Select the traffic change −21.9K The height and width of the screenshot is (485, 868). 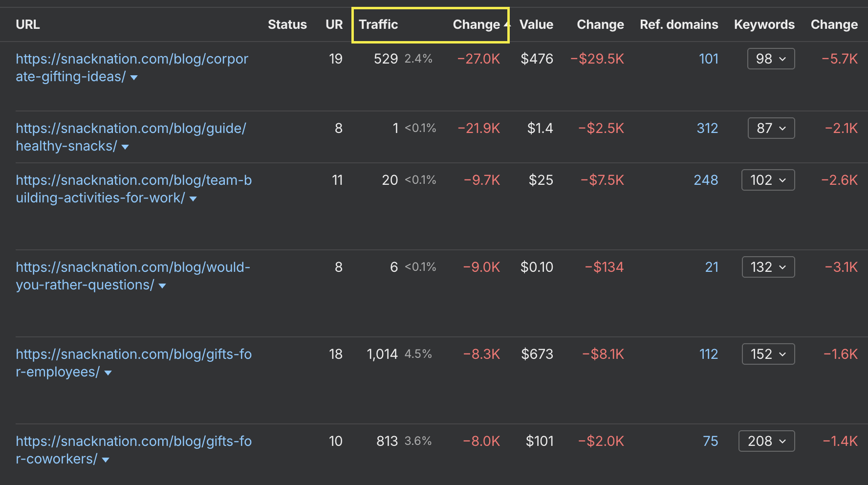pyautogui.click(x=479, y=128)
